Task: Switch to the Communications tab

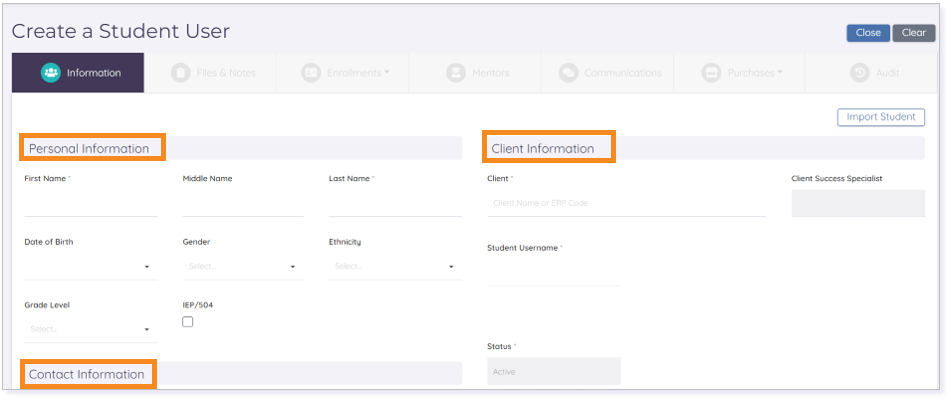Action: (x=607, y=73)
